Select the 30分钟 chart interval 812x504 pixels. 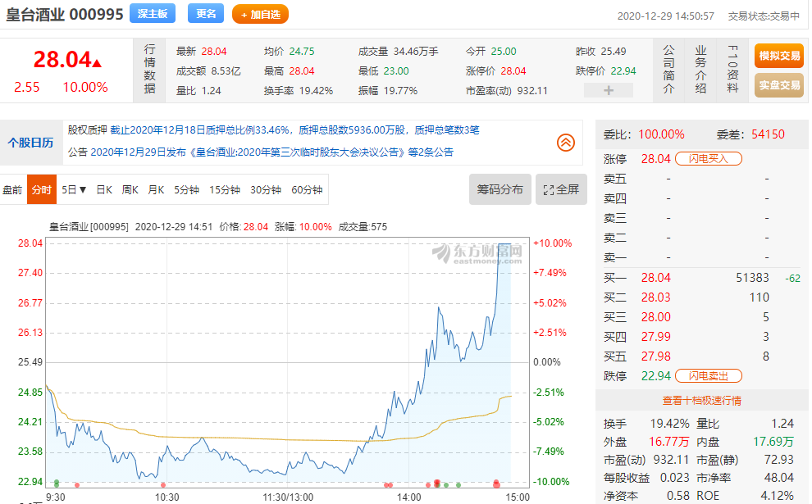(266, 190)
